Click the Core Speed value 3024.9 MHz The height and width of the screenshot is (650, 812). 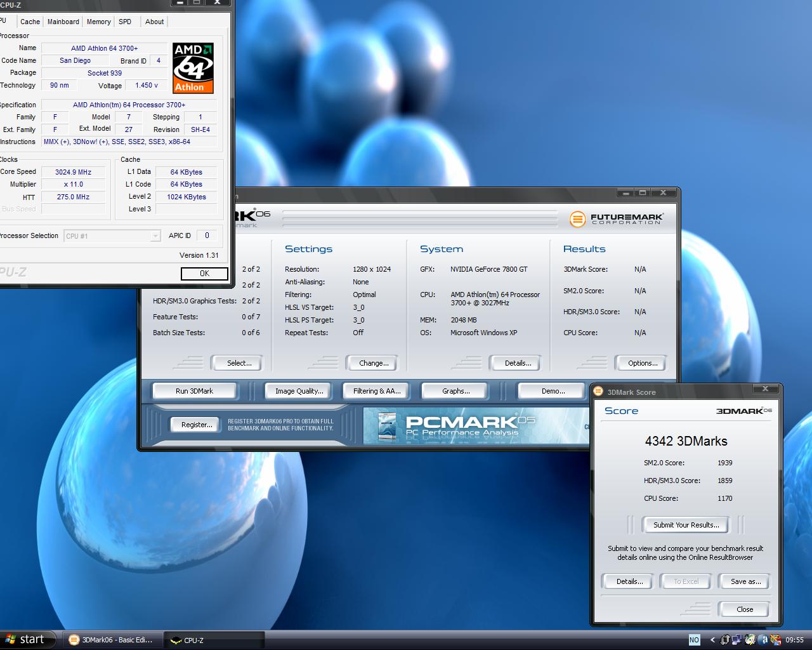(x=73, y=172)
